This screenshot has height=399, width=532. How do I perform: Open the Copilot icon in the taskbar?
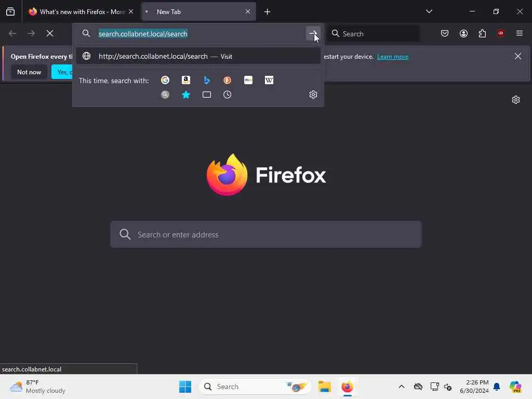pyautogui.click(x=515, y=387)
